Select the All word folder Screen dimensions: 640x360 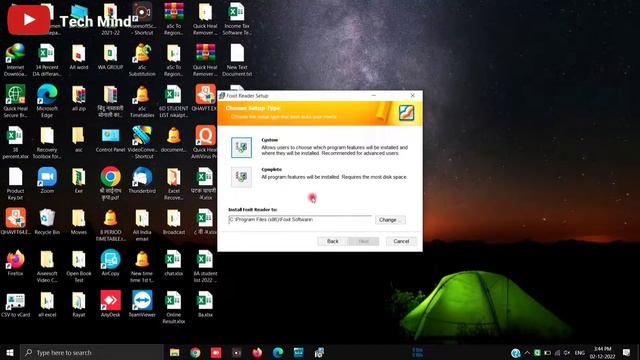[79, 57]
